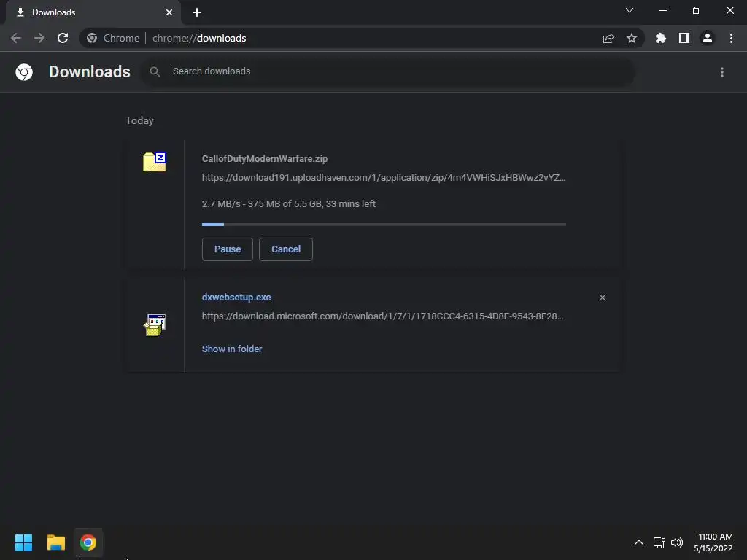Open a new tab with plus button
Image resolution: width=747 pixels, height=560 pixels.
click(x=197, y=12)
